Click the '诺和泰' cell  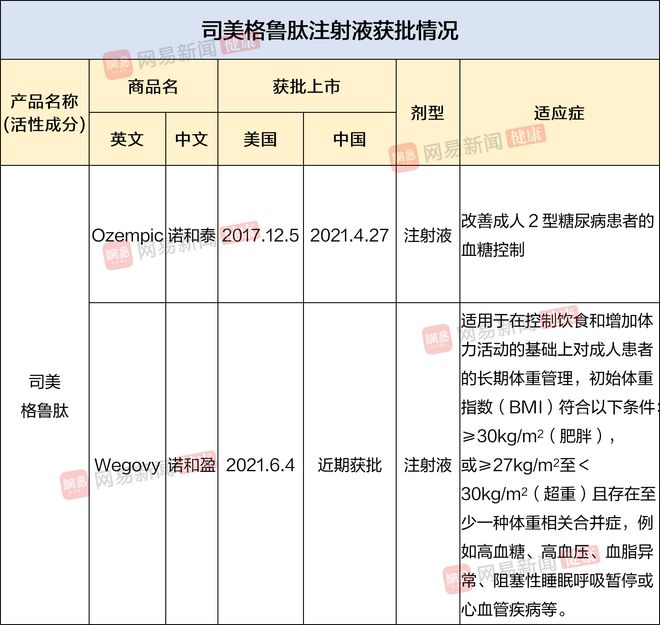tap(192, 235)
